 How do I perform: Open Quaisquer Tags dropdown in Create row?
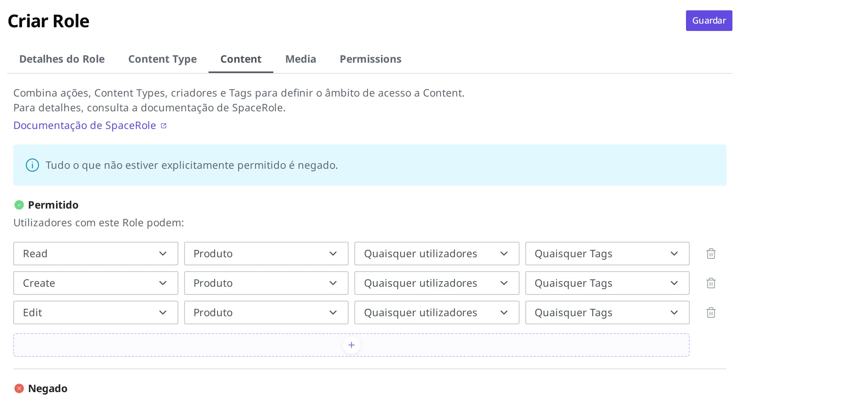608,283
